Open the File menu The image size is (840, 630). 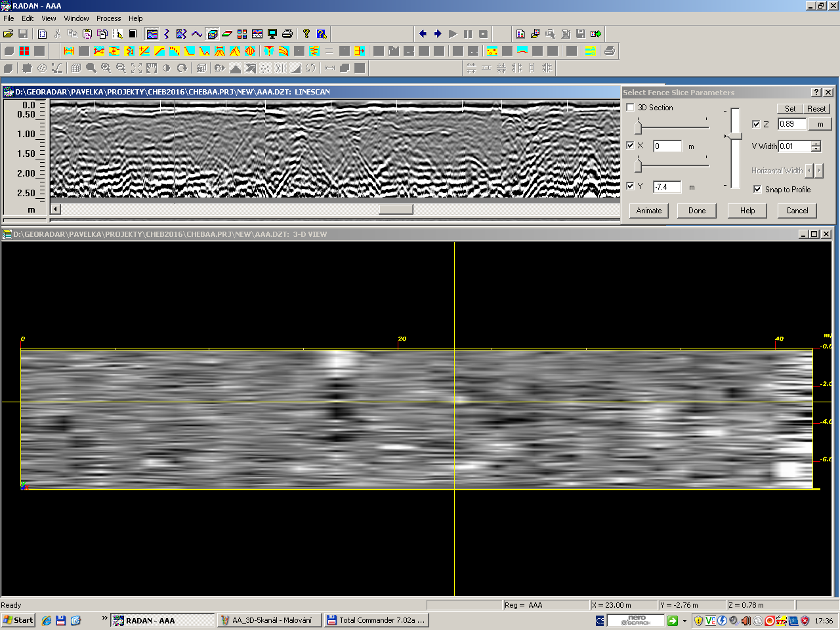(9, 18)
